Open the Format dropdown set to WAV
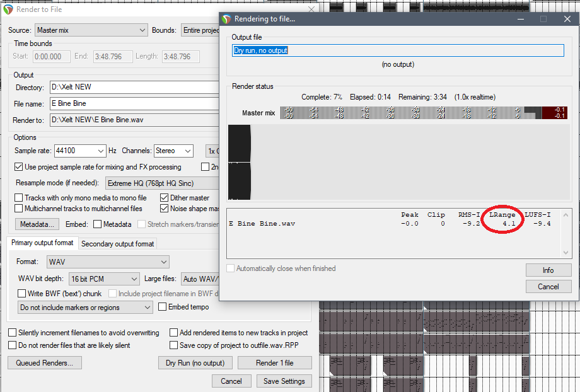Image resolution: width=580 pixels, height=392 pixels. 108,262
